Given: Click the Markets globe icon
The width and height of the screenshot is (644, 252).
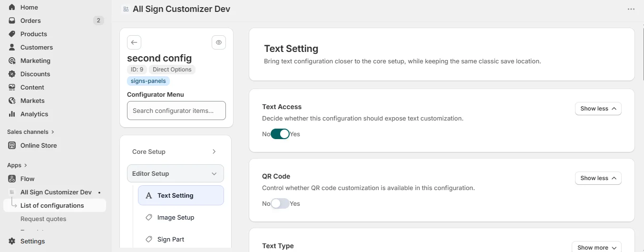Looking at the screenshot, I should pyautogui.click(x=12, y=101).
